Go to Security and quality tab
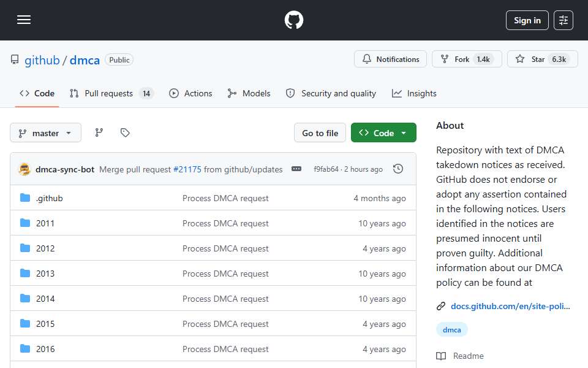 pos(331,93)
